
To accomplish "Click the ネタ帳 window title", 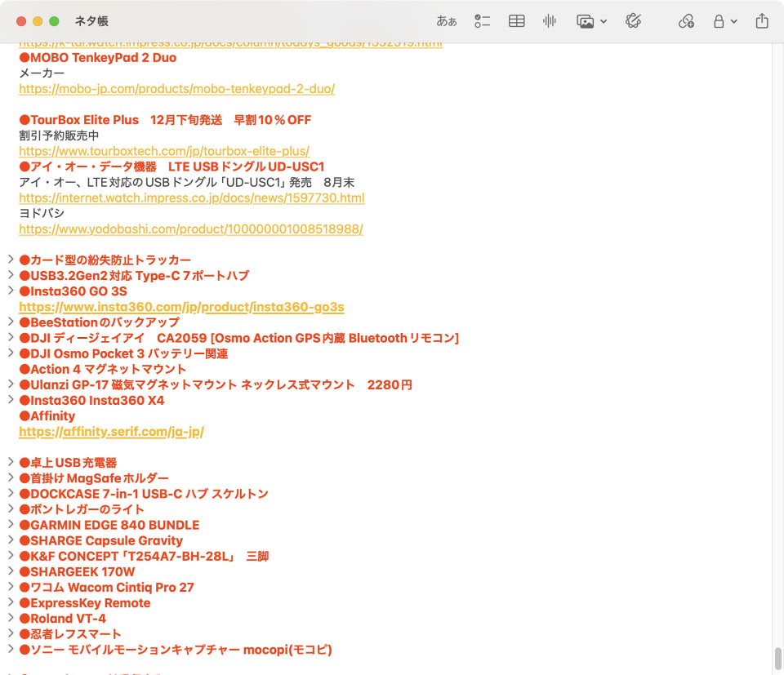I will pyautogui.click(x=91, y=21).
